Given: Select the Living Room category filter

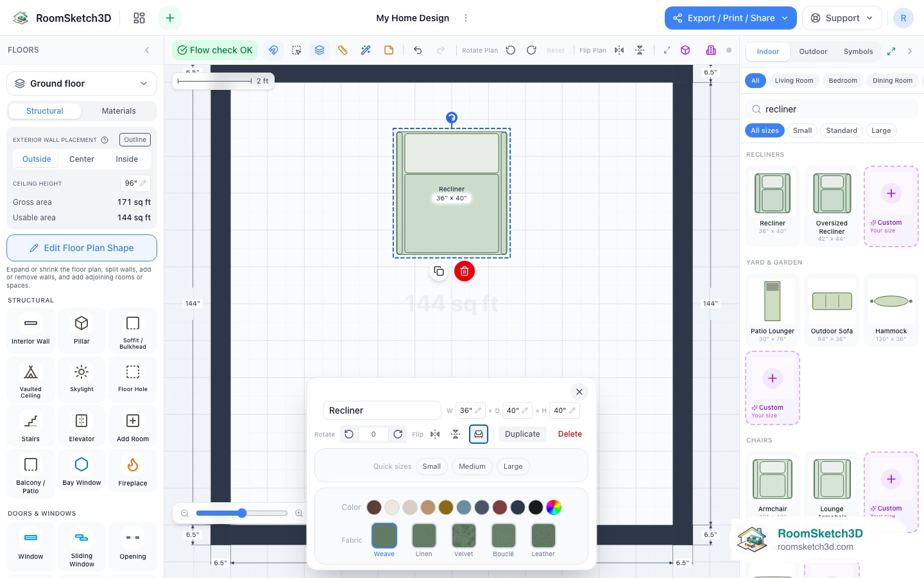Looking at the screenshot, I should 794,81.
